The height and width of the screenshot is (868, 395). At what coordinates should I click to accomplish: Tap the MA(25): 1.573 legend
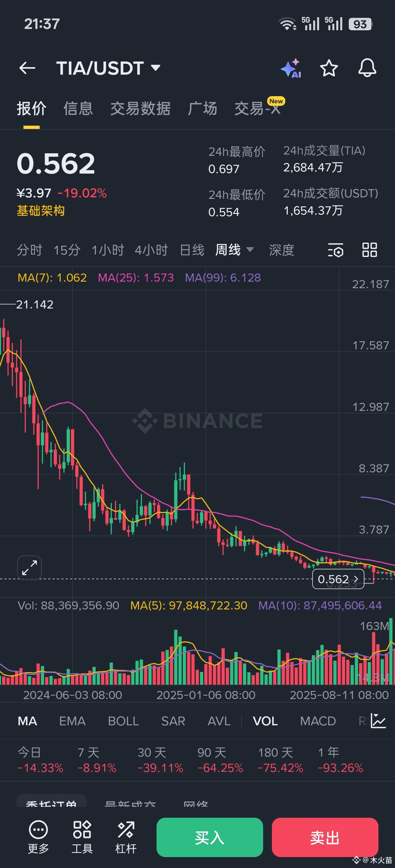point(136,278)
